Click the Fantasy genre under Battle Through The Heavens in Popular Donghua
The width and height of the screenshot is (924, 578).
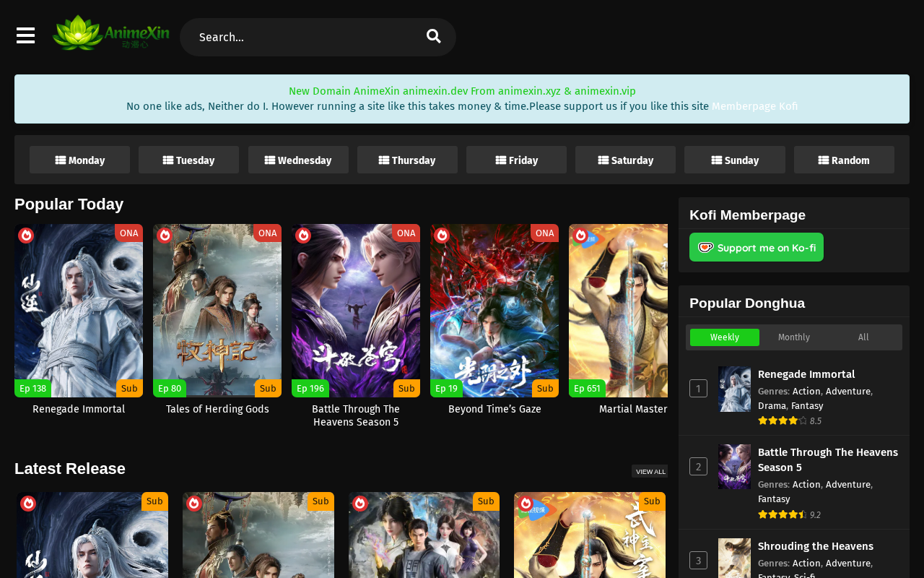774,499
